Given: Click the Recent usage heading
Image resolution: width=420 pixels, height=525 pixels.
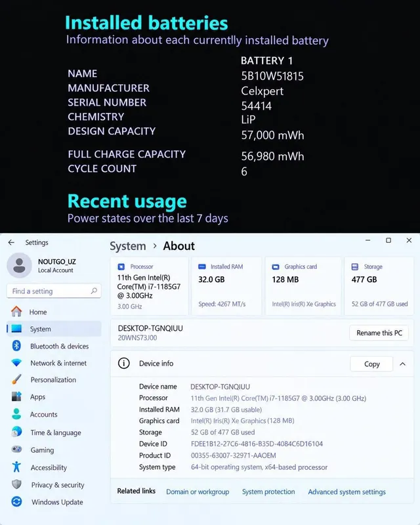Looking at the screenshot, I should (127, 201).
